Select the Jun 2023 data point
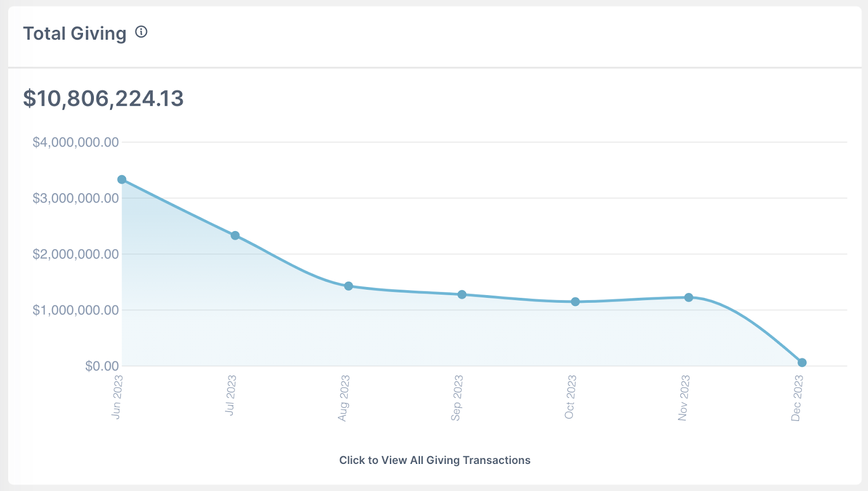Viewport: 868px width, 491px height. [122, 180]
